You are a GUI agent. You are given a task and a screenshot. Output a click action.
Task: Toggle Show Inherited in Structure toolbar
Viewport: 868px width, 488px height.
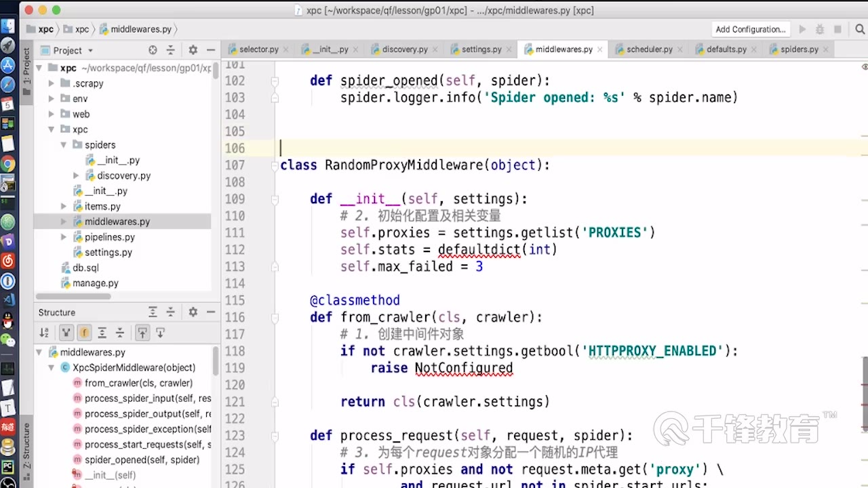pos(66,333)
